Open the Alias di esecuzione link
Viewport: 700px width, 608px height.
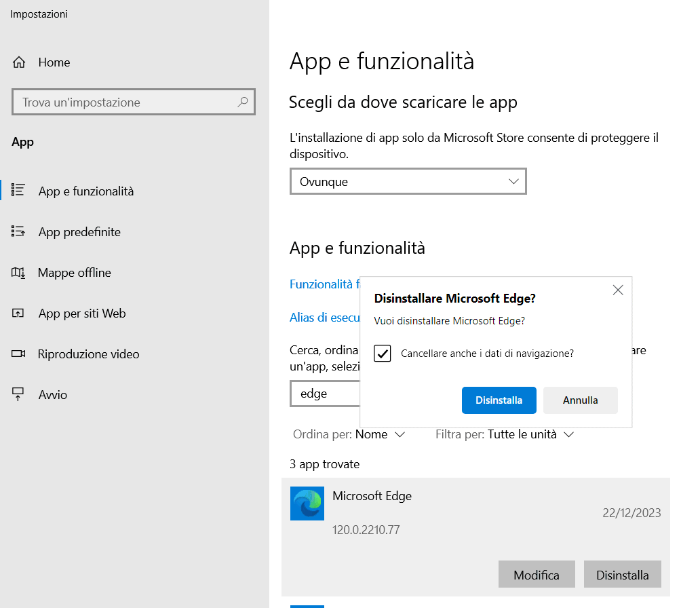pyautogui.click(x=324, y=317)
